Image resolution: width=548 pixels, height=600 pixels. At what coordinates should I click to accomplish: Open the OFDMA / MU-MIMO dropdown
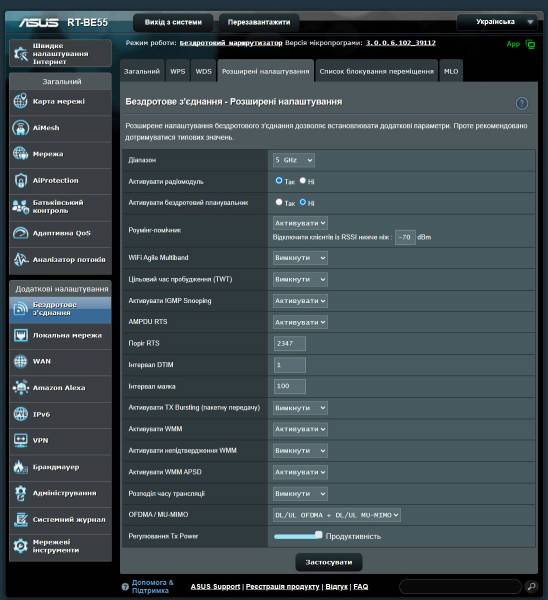[x=337, y=515]
